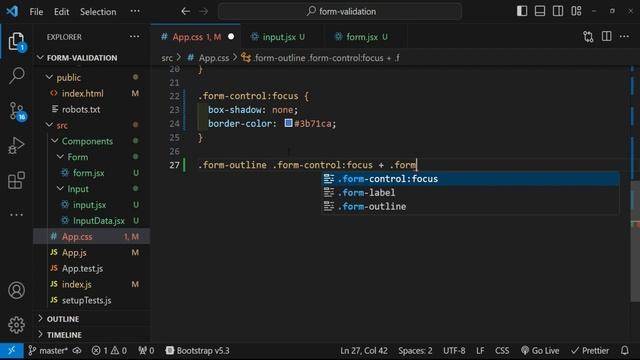Change end of line LF setting
The width and height of the screenshot is (640, 360).
point(480,351)
